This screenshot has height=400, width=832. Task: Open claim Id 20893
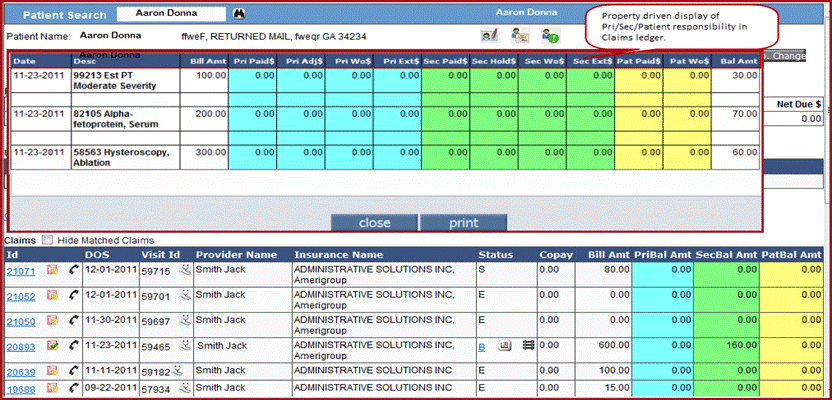(x=21, y=347)
